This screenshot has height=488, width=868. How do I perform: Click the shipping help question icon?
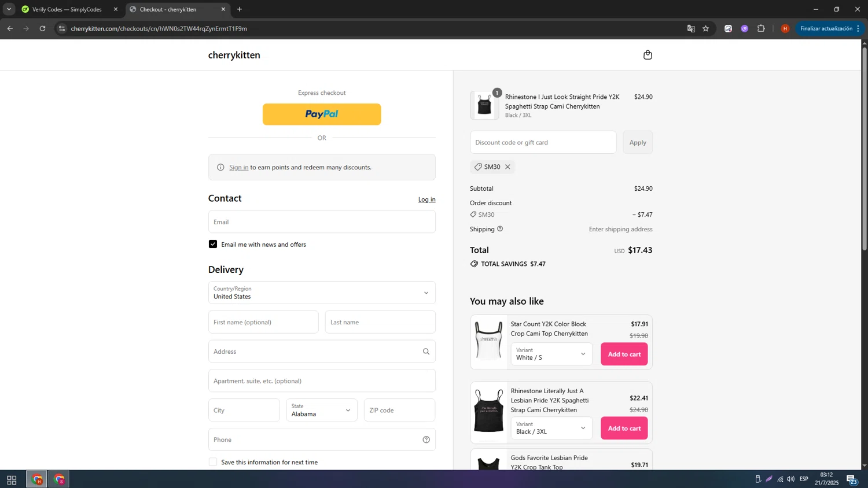coord(500,229)
